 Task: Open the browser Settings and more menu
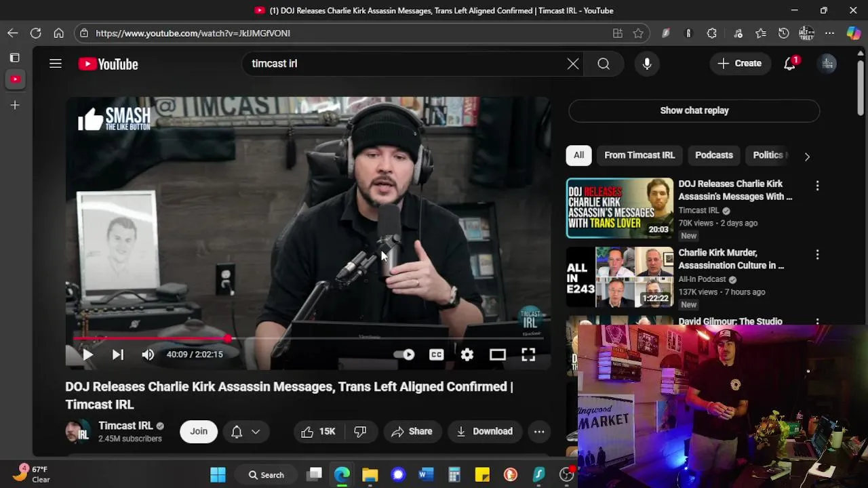tap(830, 33)
